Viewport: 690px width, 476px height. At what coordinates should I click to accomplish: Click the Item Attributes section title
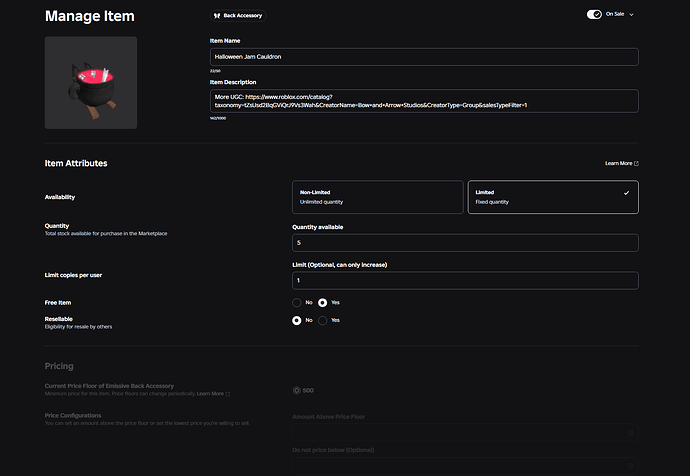click(76, 163)
